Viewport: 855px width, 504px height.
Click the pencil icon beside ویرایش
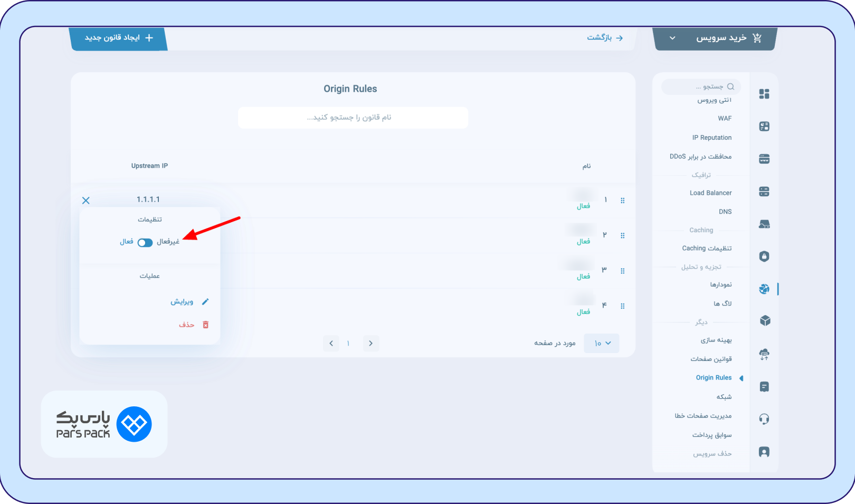206,301
